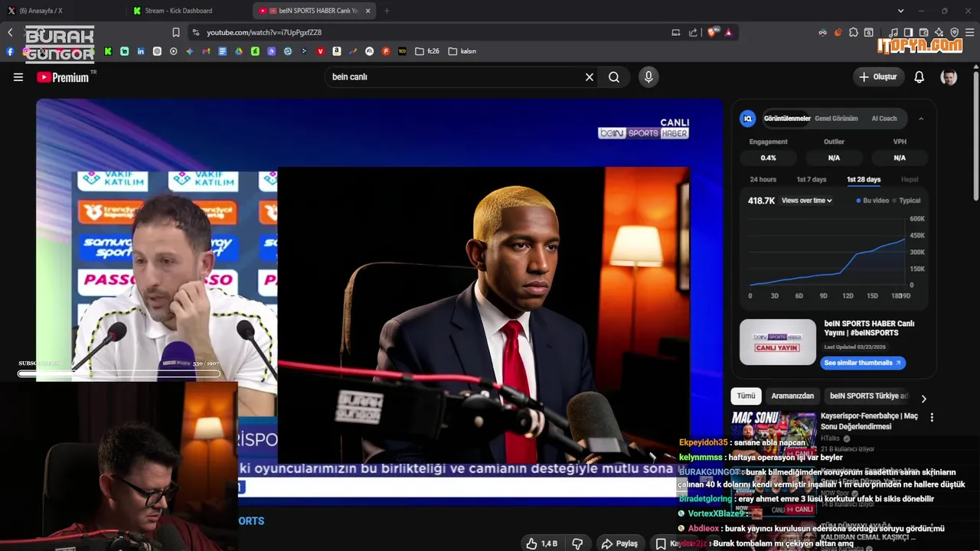Bookmark this page via bookmark icon
The image size is (980, 551).
pyautogui.click(x=176, y=32)
